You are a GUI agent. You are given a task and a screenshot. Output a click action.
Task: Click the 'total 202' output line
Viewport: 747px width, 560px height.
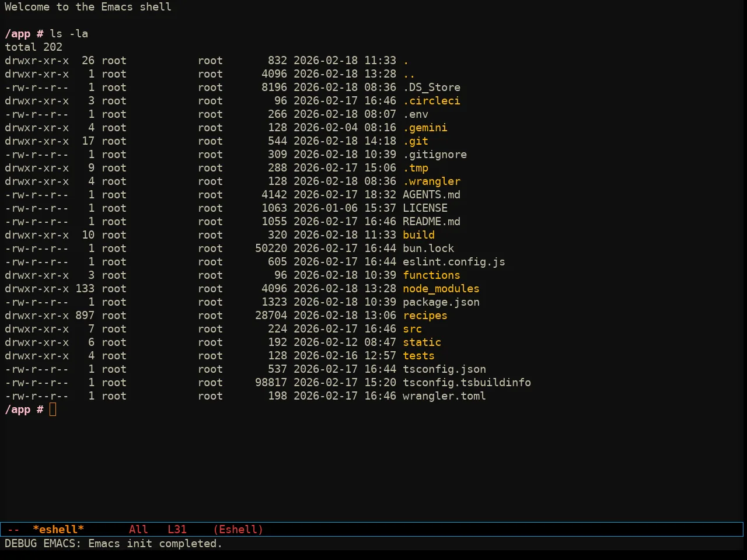[x=34, y=47]
